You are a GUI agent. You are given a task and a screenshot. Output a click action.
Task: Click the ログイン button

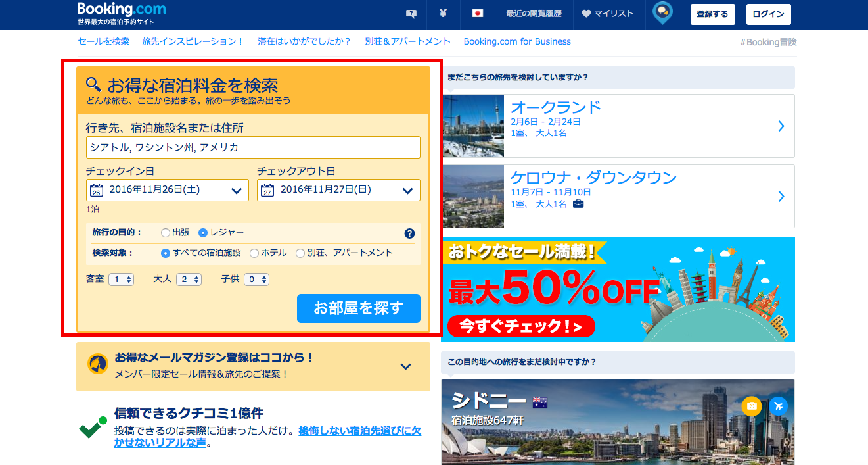click(x=768, y=14)
